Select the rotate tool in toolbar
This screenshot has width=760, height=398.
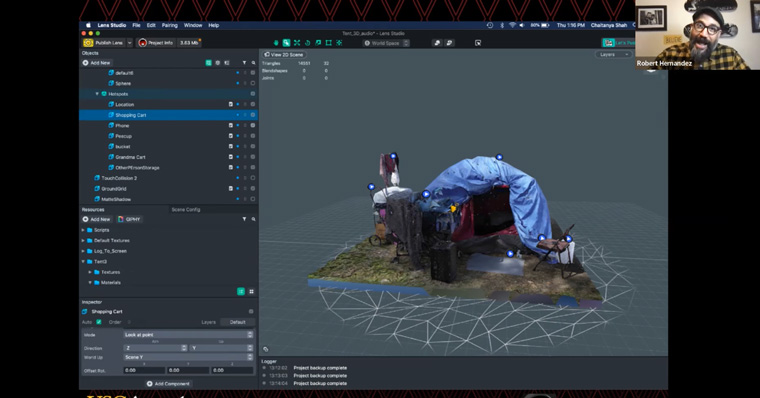pos(307,43)
